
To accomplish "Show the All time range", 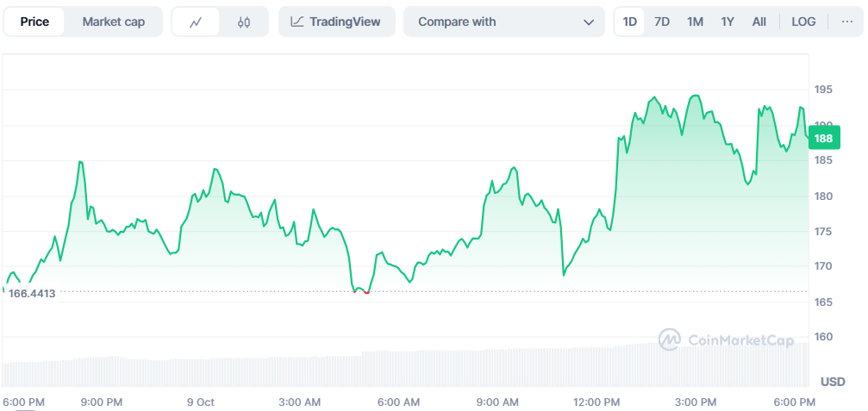I will [x=759, y=22].
